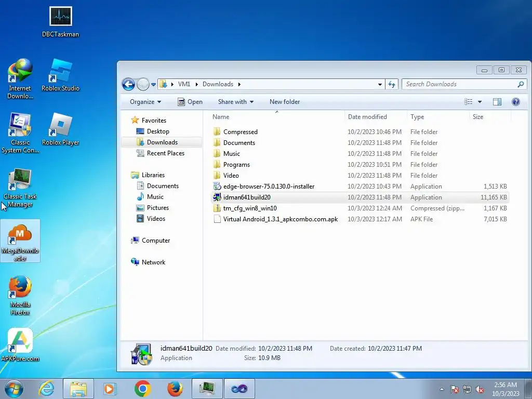Image resolution: width=532 pixels, height=399 pixels.
Task: Select the Programs folder row
Action: click(x=360, y=165)
